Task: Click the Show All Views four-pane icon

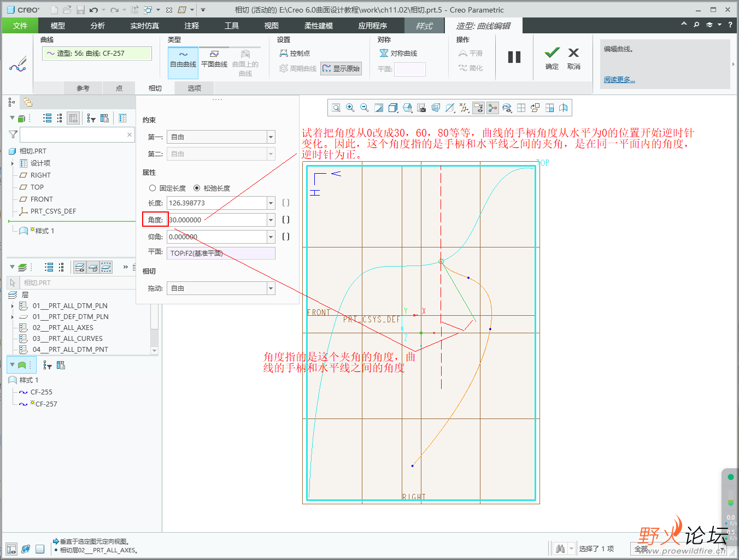Action: [521, 108]
